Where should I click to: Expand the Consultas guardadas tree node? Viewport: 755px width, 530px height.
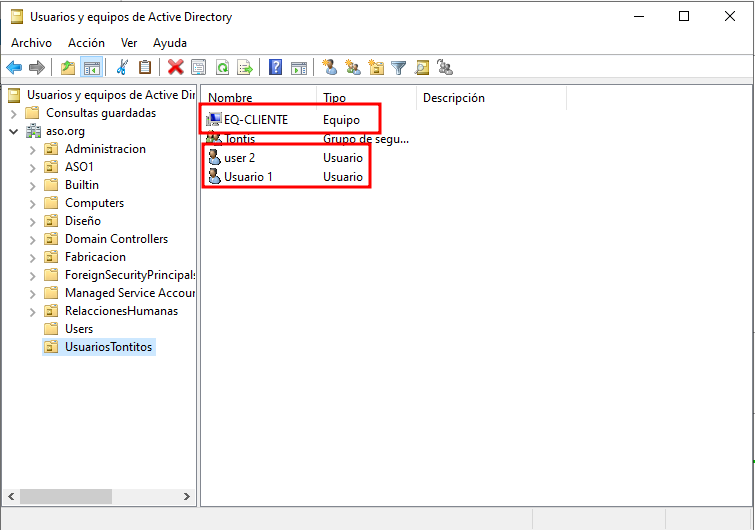coord(14,113)
